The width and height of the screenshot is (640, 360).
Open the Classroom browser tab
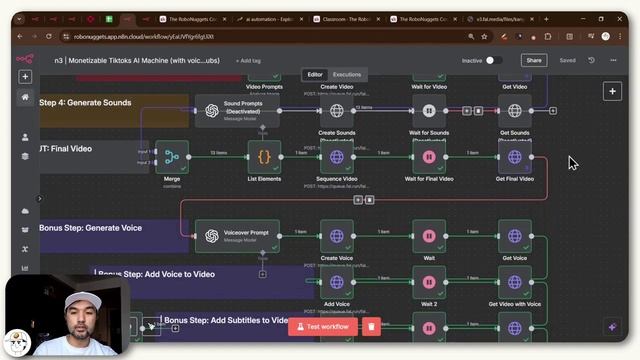point(347,19)
